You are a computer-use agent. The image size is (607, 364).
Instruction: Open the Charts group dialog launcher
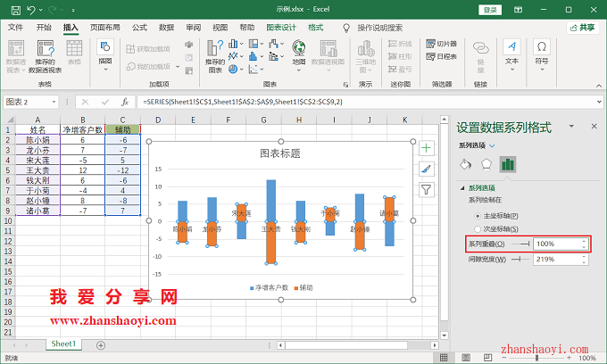tap(345, 85)
